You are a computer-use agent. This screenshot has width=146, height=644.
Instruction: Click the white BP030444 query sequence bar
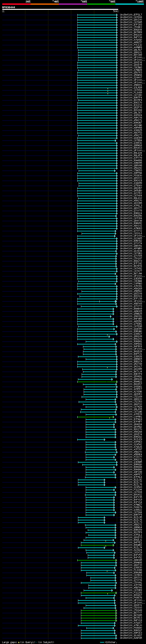[60, 9]
